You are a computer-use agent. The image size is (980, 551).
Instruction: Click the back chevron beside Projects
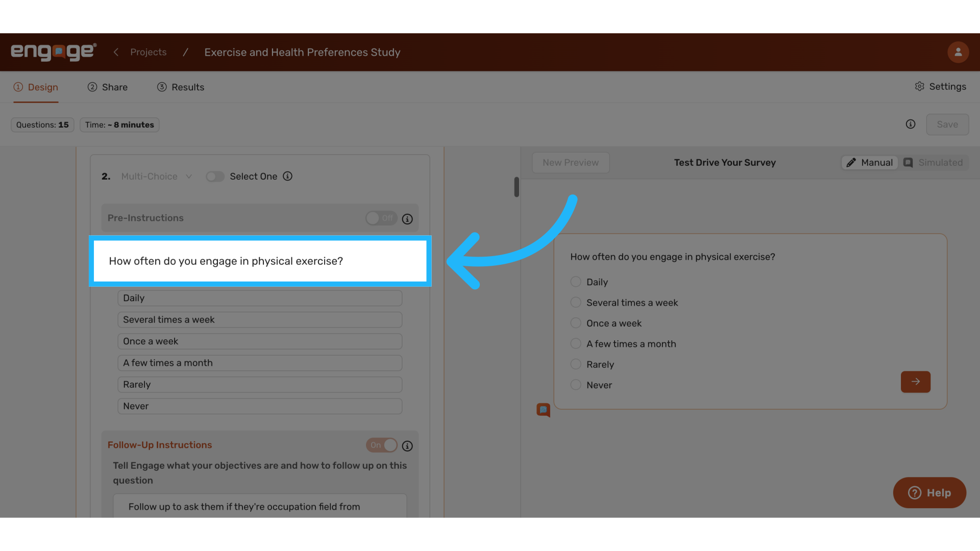[x=116, y=52]
